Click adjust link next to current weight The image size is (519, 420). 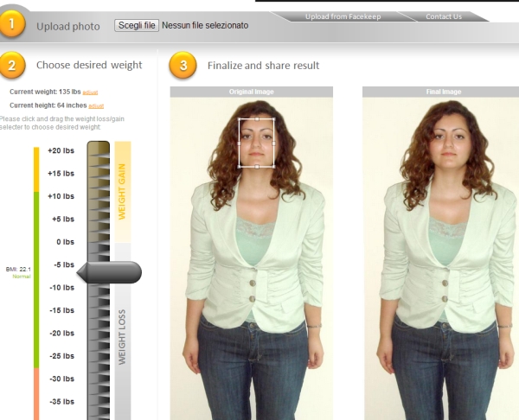pyautogui.click(x=90, y=92)
